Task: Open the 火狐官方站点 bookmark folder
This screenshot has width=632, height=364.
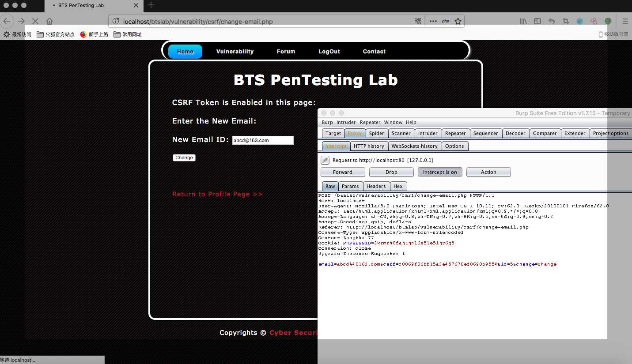Action: click(x=56, y=34)
